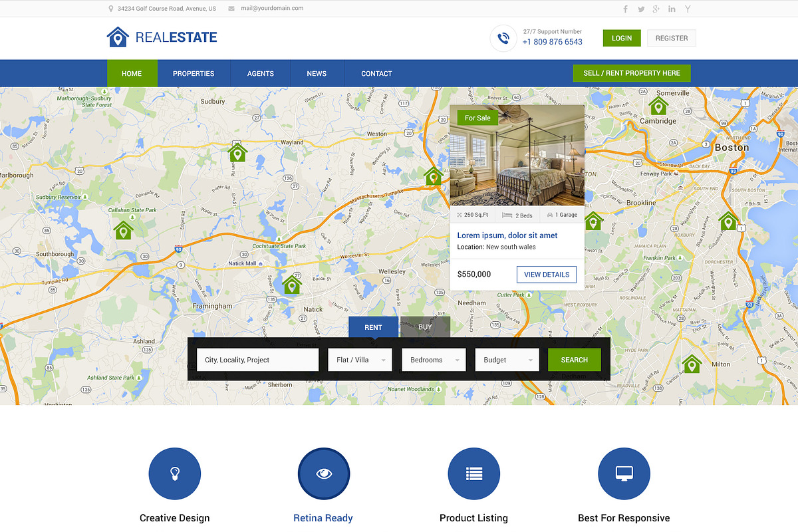The height and width of the screenshot is (532, 798).
Task: Click the Product Listing heading text
Action: (473, 518)
